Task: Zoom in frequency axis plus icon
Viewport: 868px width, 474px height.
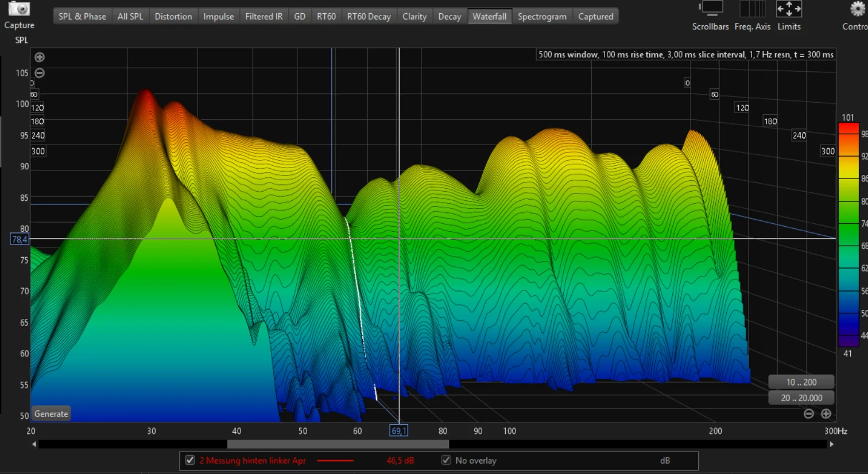Action: pos(826,414)
